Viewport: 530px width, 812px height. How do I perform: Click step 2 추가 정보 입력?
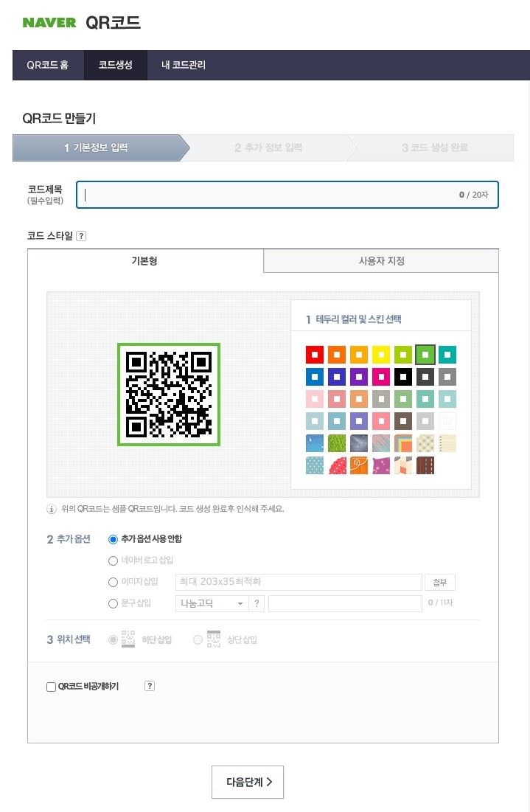click(268, 148)
